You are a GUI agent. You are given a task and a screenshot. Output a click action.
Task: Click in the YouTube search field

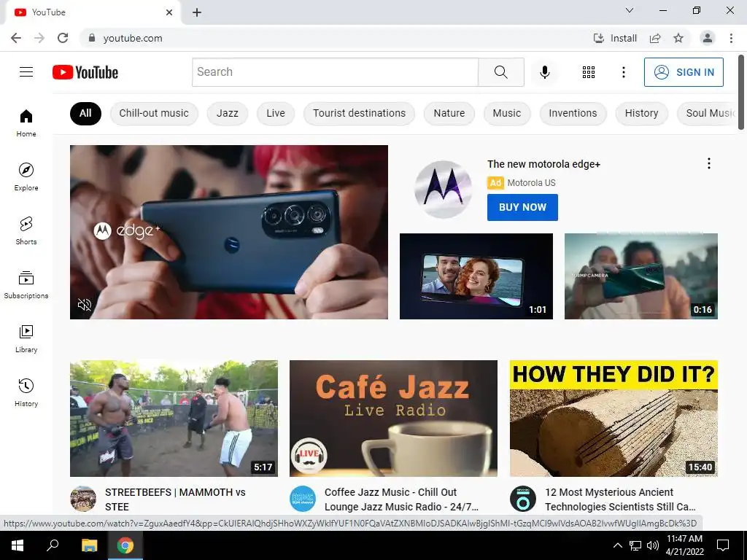click(335, 72)
